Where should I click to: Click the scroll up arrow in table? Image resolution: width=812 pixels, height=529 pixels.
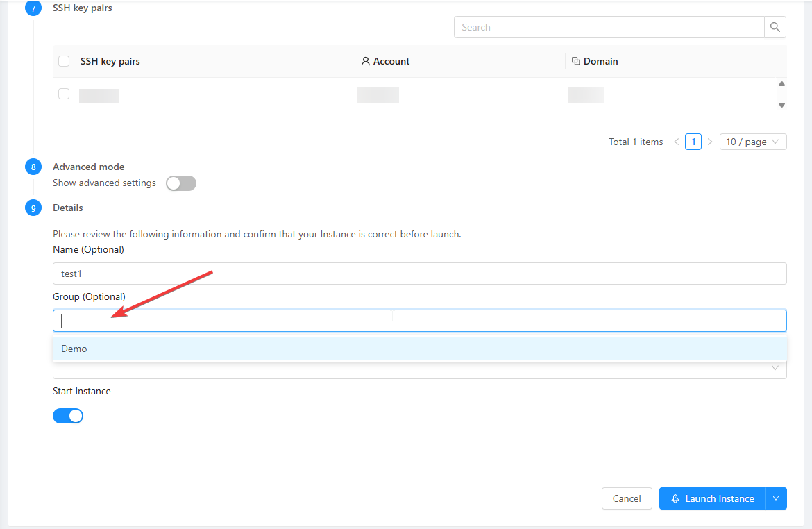click(781, 84)
